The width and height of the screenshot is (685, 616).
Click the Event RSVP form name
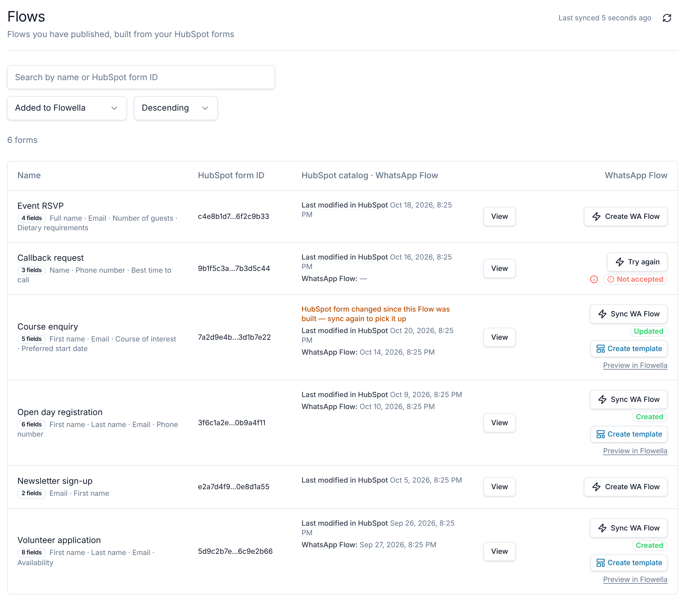coord(41,206)
